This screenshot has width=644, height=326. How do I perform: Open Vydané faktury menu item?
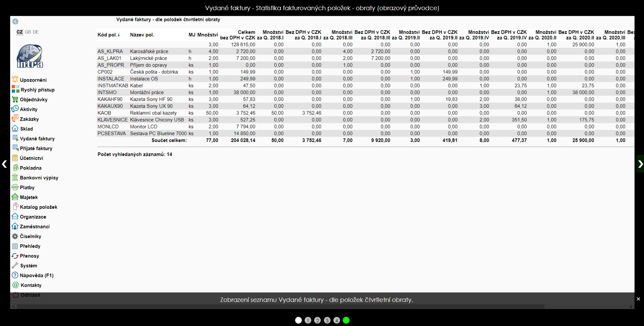(37, 139)
